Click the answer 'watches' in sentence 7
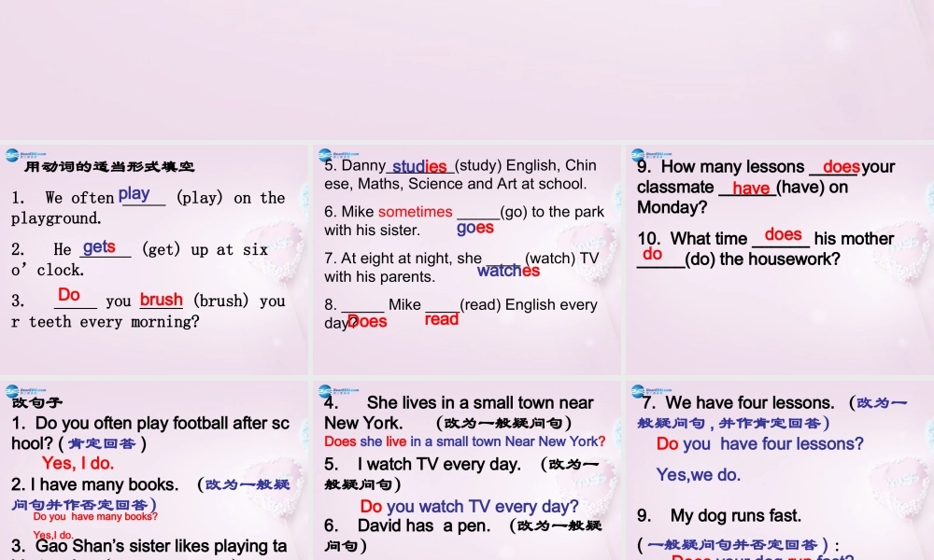 point(508,271)
